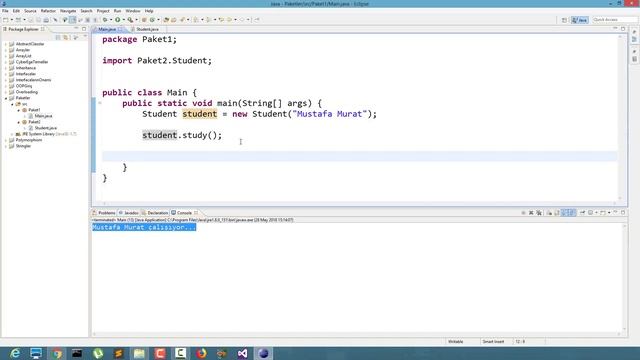Image resolution: width=640 pixels, height=360 pixels.
Task: Maximize the Package Explorer view
Action: (x=84, y=29)
